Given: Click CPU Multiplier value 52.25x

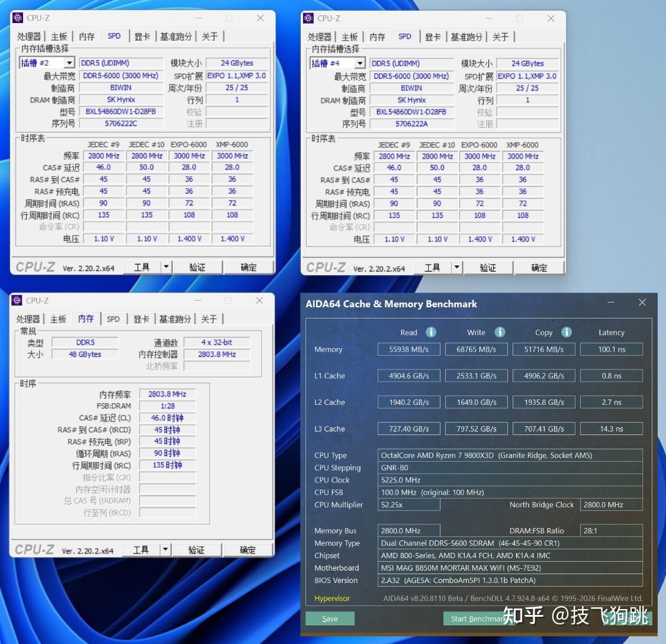Looking at the screenshot, I should click(x=408, y=504).
